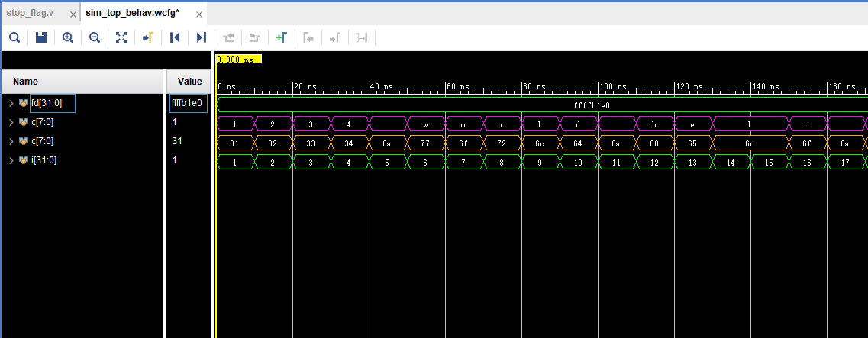Viewport: 868px width, 338px height.
Task: Click the Value column header
Action: pyautogui.click(x=189, y=82)
